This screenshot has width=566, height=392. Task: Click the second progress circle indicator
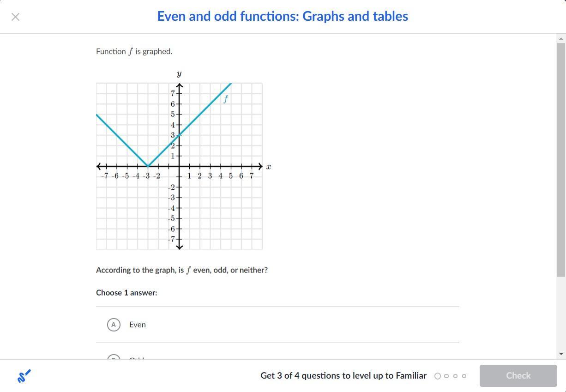coord(446,376)
